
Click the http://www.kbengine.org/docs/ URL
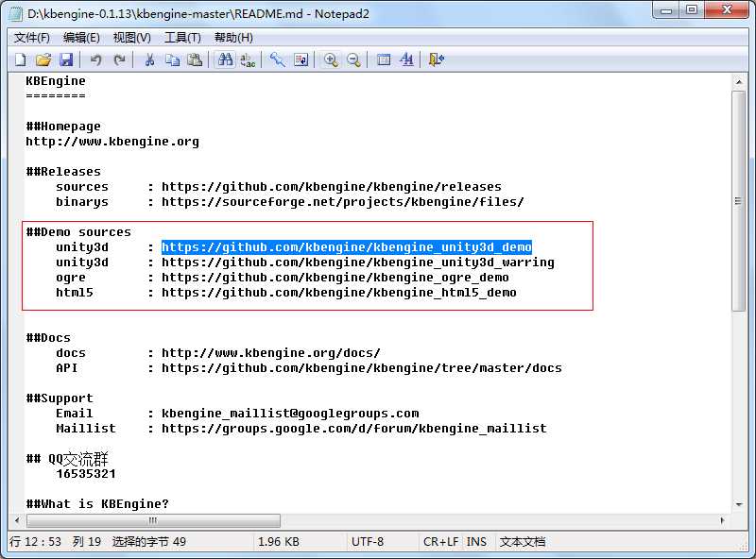coord(271,353)
